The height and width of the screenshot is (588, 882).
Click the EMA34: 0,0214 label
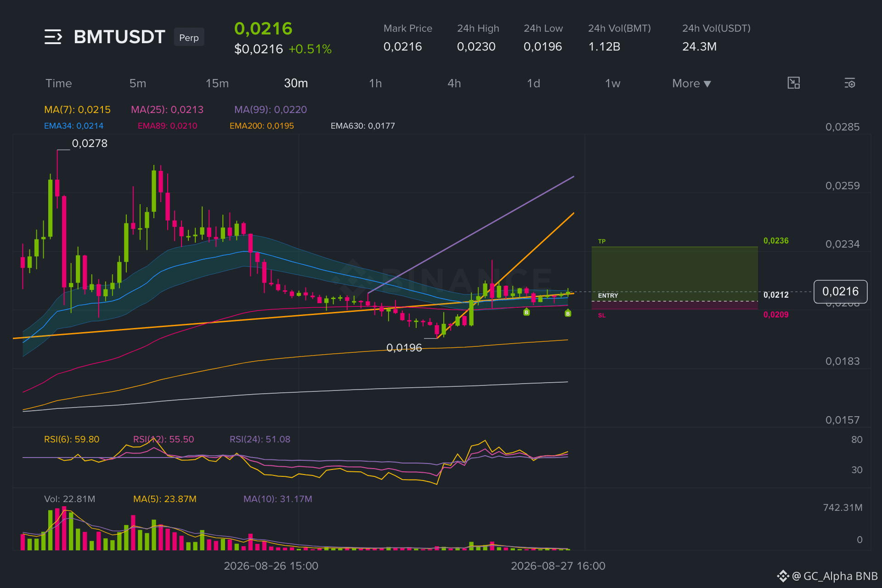(x=73, y=126)
